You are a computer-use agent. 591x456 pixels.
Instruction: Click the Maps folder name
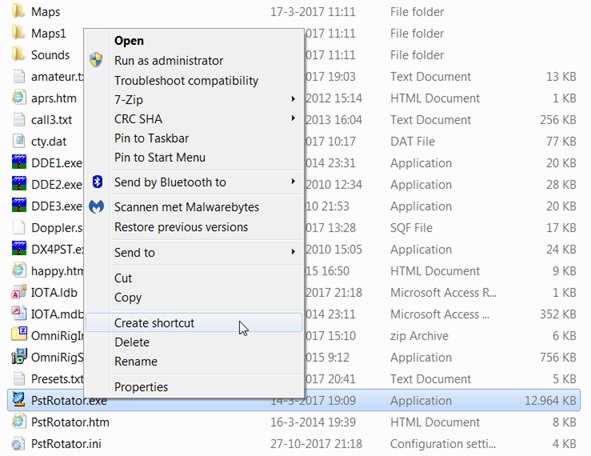click(x=45, y=12)
